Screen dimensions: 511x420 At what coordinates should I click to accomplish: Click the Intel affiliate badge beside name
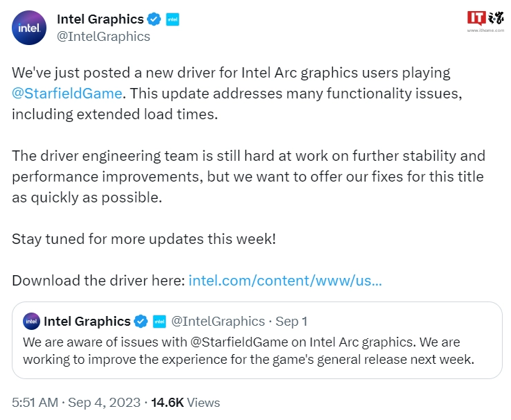(173, 19)
